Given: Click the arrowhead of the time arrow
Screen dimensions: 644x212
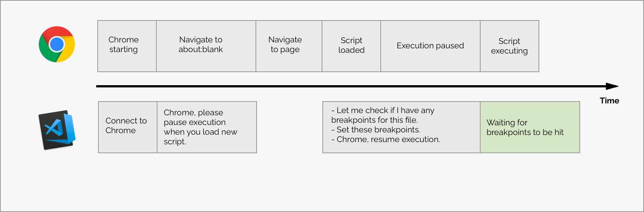Looking at the screenshot, I should [x=612, y=86].
